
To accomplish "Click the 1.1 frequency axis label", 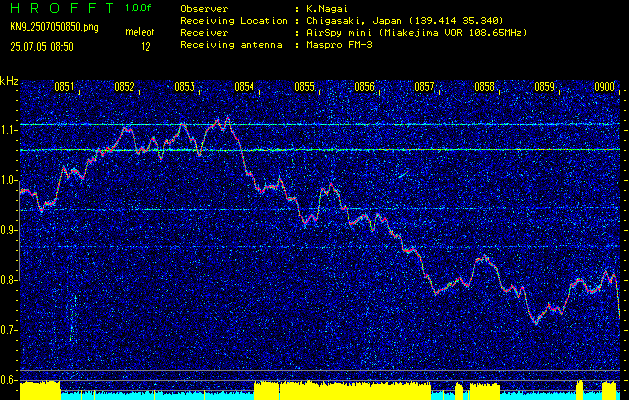I will click(x=9, y=131).
